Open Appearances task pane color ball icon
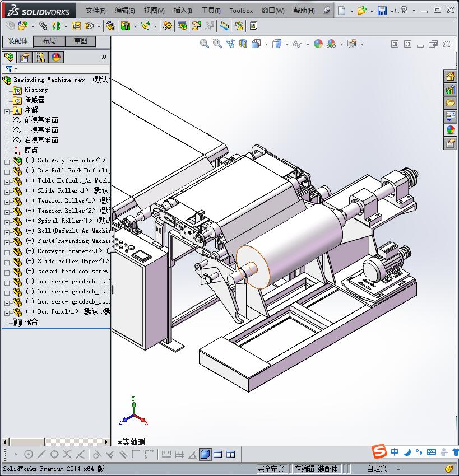 point(450,129)
